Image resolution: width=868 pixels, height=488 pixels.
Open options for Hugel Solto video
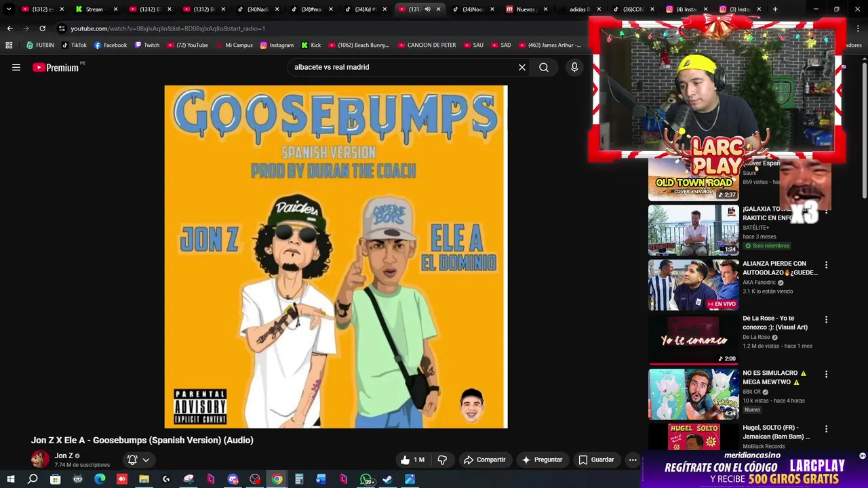(x=826, y=429)
